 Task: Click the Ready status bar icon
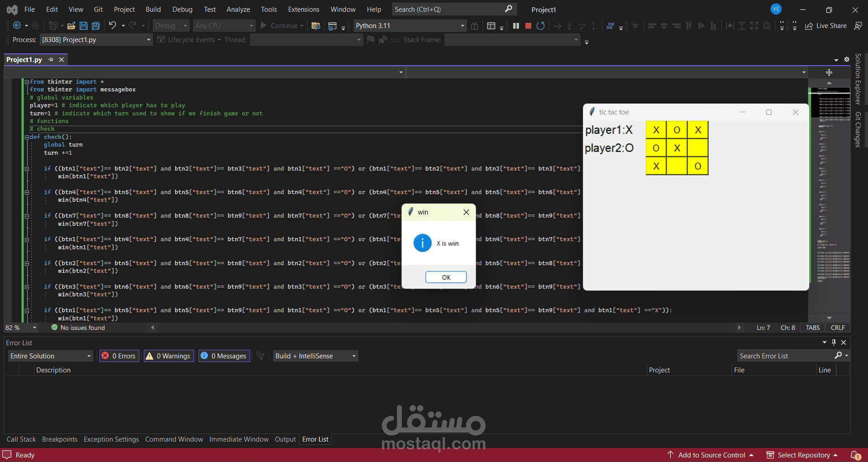(x=7, y=455)
